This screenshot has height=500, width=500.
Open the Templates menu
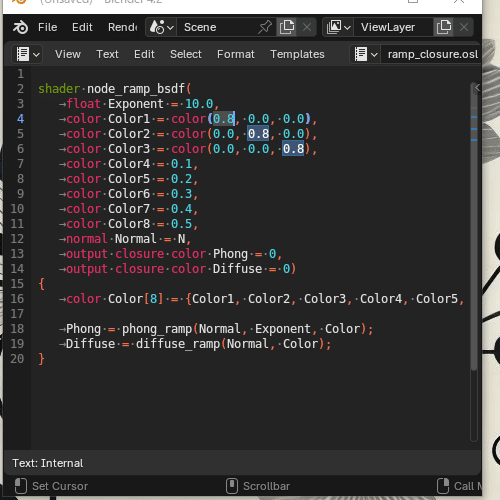point(297,54)
